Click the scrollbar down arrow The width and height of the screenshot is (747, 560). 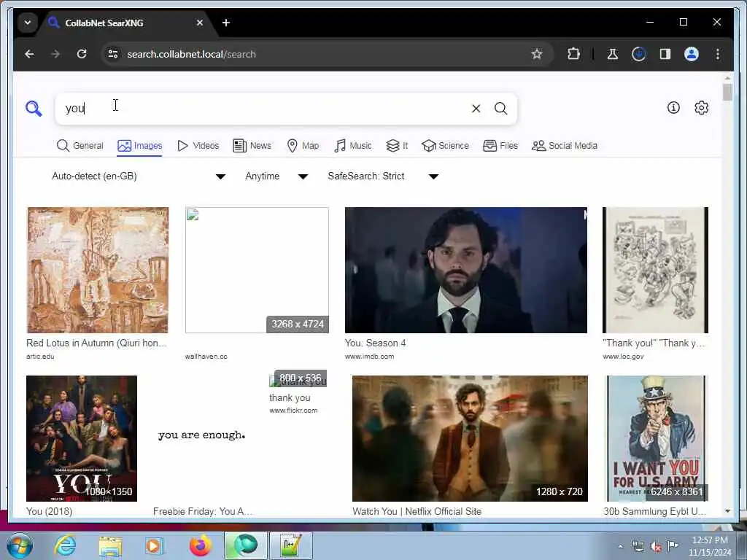pyautogui.click(x=727, y=511)
